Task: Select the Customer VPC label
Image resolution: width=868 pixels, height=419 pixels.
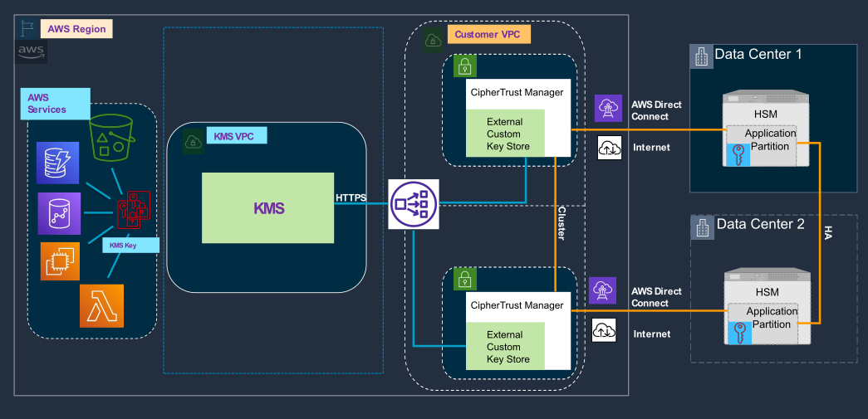Action: point(488,35)
